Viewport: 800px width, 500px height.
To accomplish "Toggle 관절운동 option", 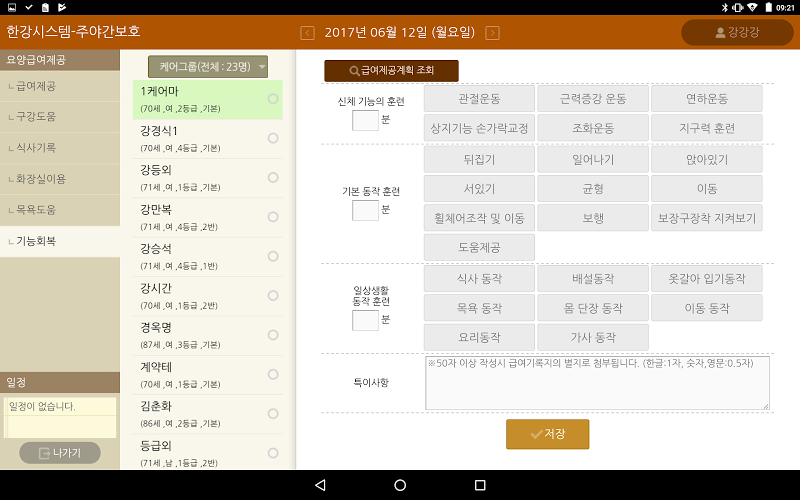I will pyautogui.click(x=479, y=98).
